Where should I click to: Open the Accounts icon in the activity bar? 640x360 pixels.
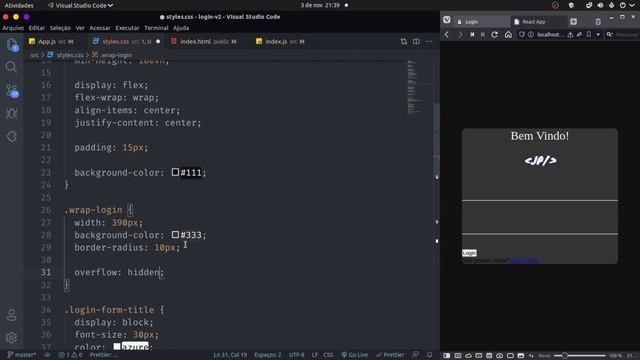(11, 315)
